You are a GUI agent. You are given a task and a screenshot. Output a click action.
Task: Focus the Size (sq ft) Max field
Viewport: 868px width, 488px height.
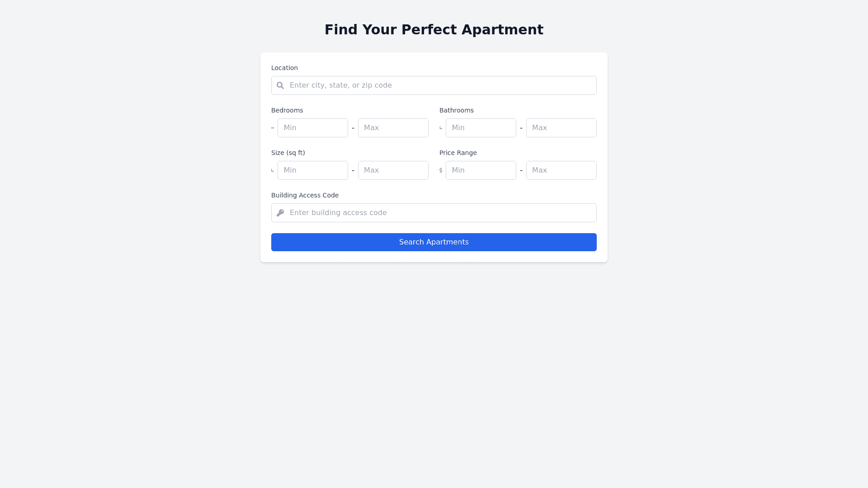pyautogui.click(x=393, y=170)
